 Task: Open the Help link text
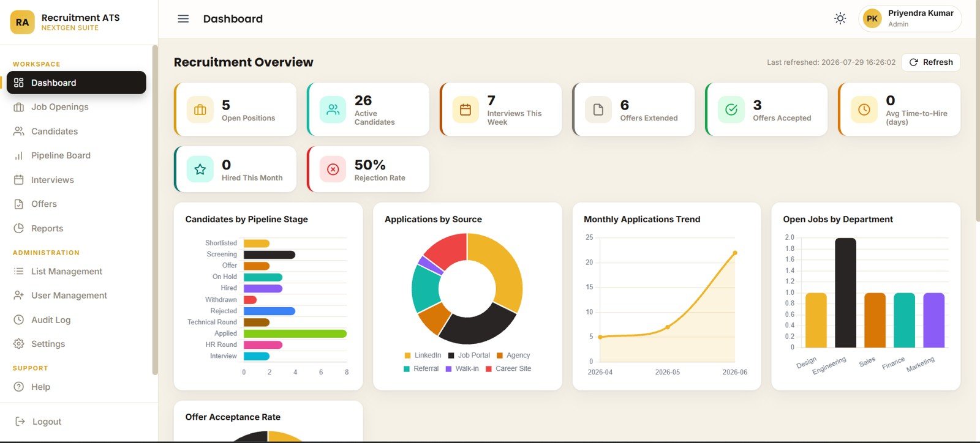[x=40, y=387]
